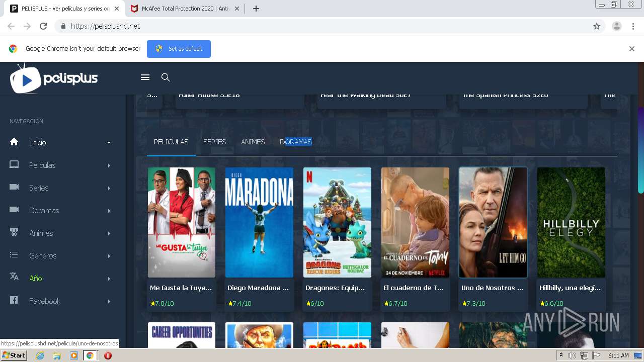Viewport: 644px width, 362px height.
Task: Click the El Cuaderno de Tomy poster
Action: pyautogui.click(x=415, y=222)
